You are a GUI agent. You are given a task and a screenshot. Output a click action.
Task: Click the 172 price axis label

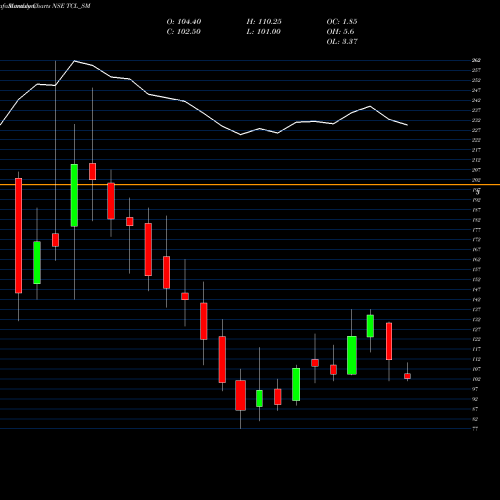[x=476, y=240]
